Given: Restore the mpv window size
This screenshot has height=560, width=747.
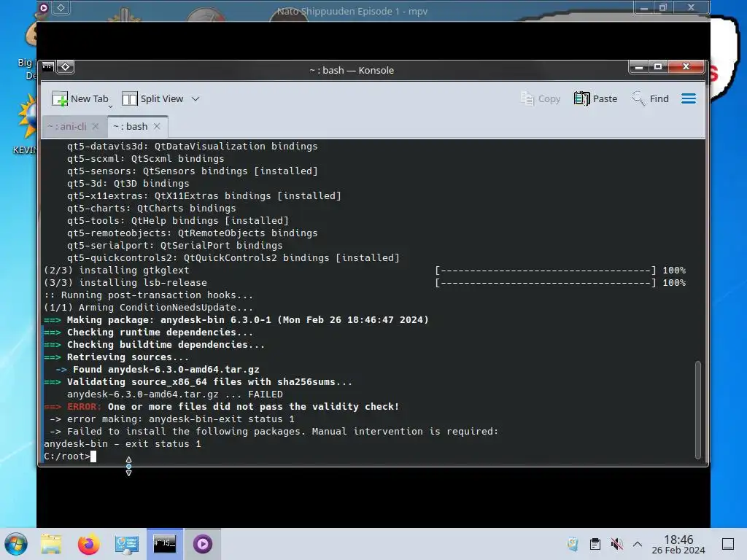Looking at the screenshot, I should pos(662,7).
